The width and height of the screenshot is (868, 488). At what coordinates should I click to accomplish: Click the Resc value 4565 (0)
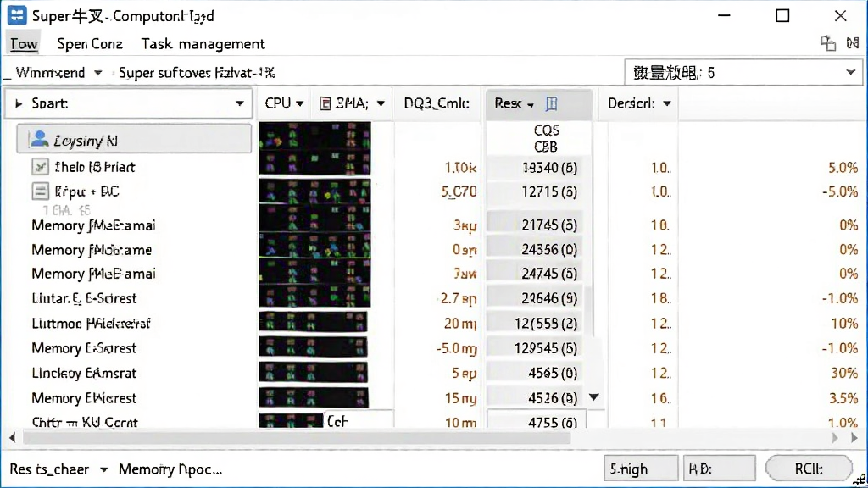pos(553,373)
